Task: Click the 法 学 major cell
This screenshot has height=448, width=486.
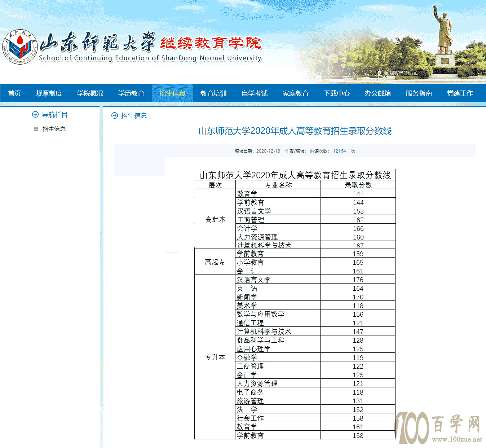Action: coord(278,409)
